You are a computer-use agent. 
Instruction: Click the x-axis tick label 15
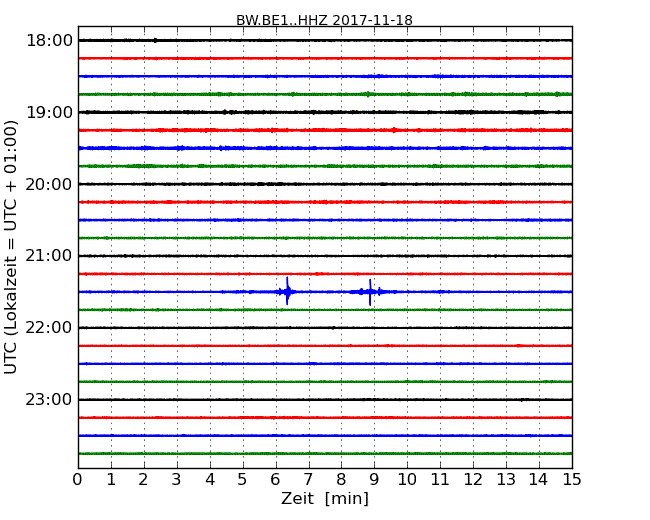pos(572,480)
